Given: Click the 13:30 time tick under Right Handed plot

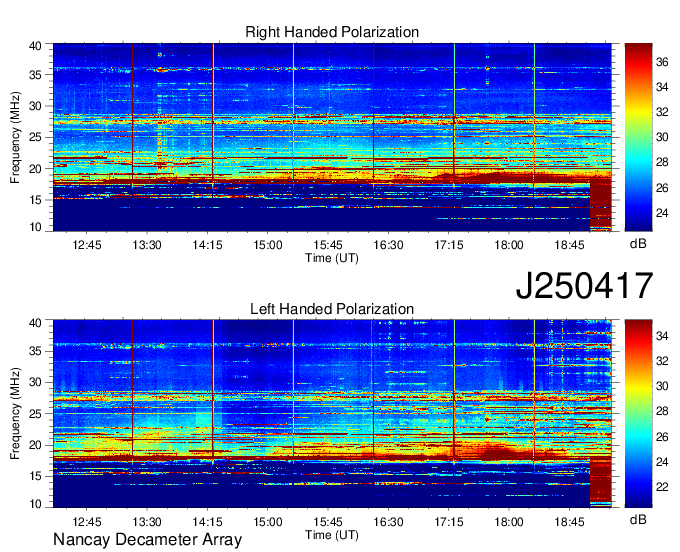Looking at the screenshot, I should tap(147, 245).
